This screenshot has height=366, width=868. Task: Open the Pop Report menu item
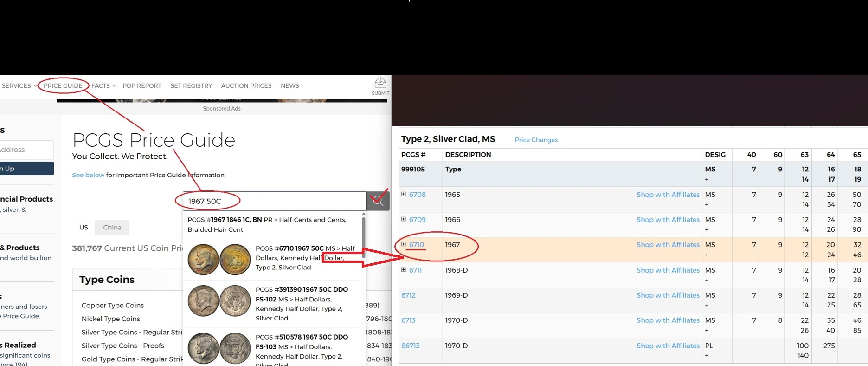142,86
